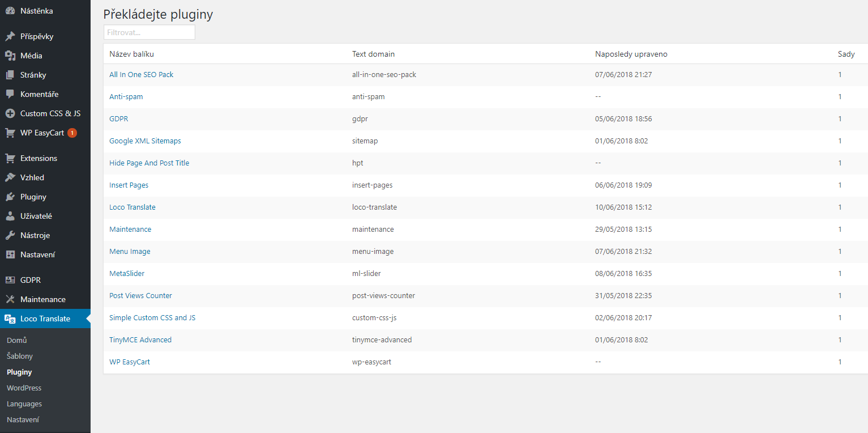Click the Příspěvky pin icon
Image resolution: width=868 pixels, height=433 pixels.
point(10,36)
